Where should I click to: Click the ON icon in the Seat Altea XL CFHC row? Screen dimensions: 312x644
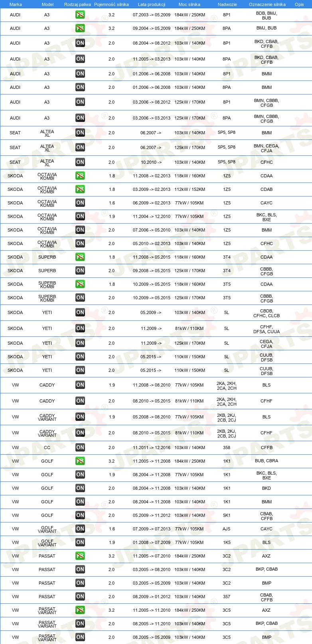80,162
